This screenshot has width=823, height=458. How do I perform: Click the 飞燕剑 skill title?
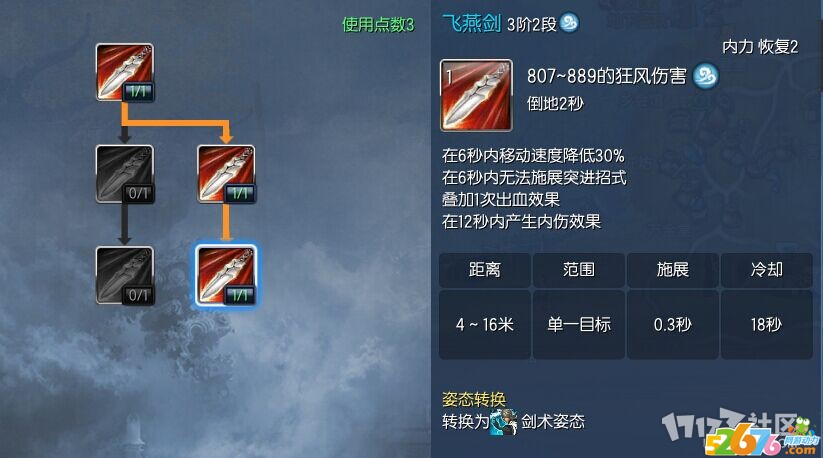pos(471,23)
